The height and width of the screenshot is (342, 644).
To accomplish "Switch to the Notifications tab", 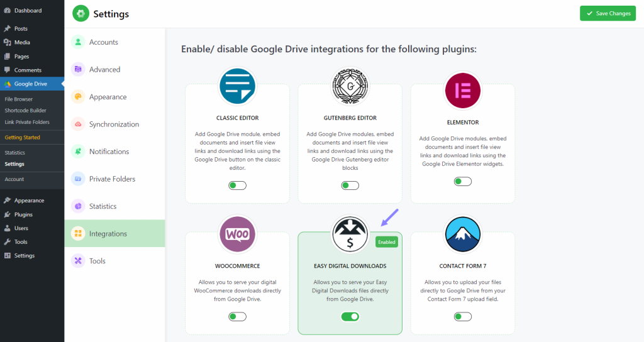I will tap(114, 152).
